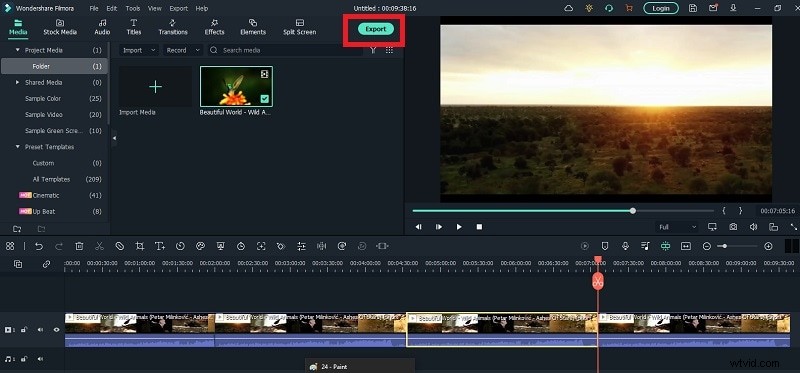The width and height of the screenshot is (800, 373).
Task: Click the lightbulb tips icon in title bar
Action: pos(589,8)
